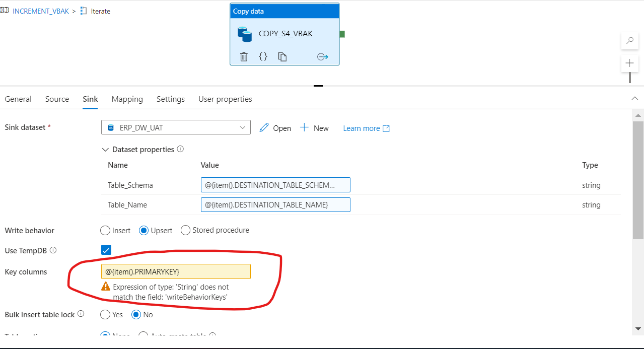Click the green success connector handle
This screenshot has width=644, height=349.
coord(342,34)
